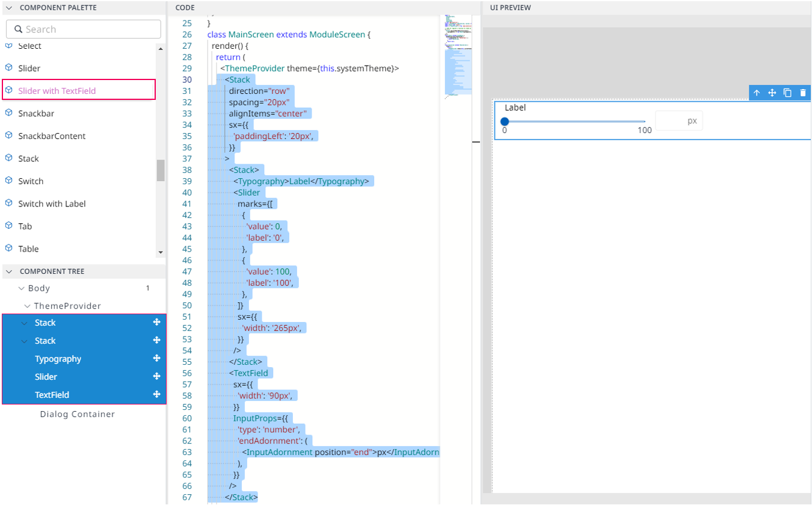The image size is (812, 508).
Task: Click the component palette Search field
Action: pos(84,29)
